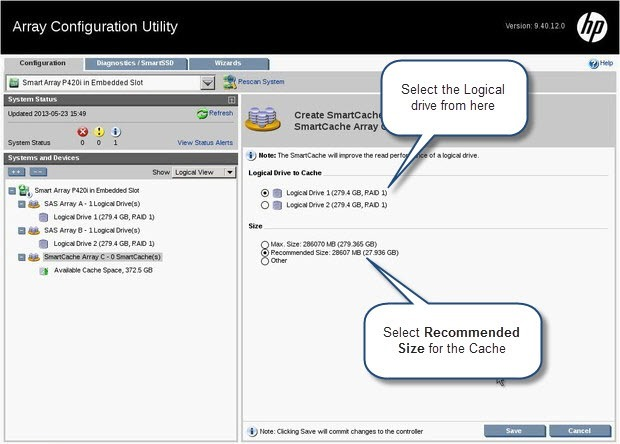This screenshot has height=444, width=620.
Task: Click the 'Array Configuration Utility' title
Action: (95, 26)
